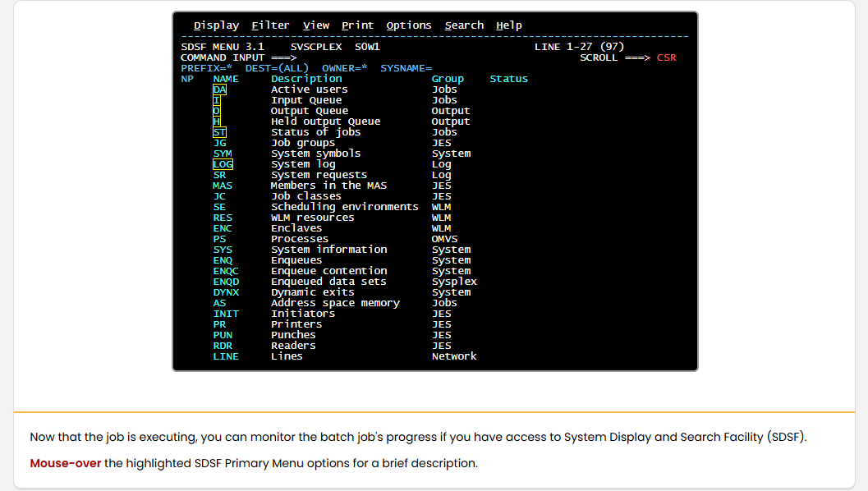Click the 'Scheduling environments' description

(x=344, y=207)
